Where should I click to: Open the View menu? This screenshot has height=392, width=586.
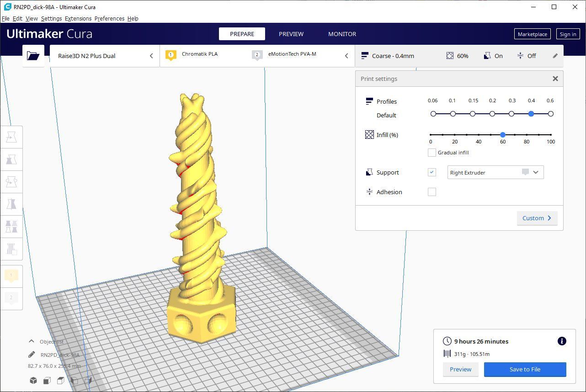tap(32, 19)
